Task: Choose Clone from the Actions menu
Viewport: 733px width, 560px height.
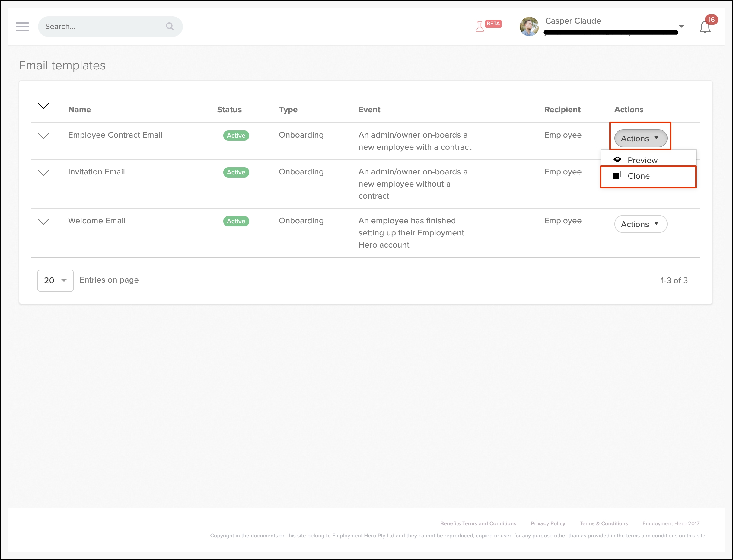Action: point(639,176)
